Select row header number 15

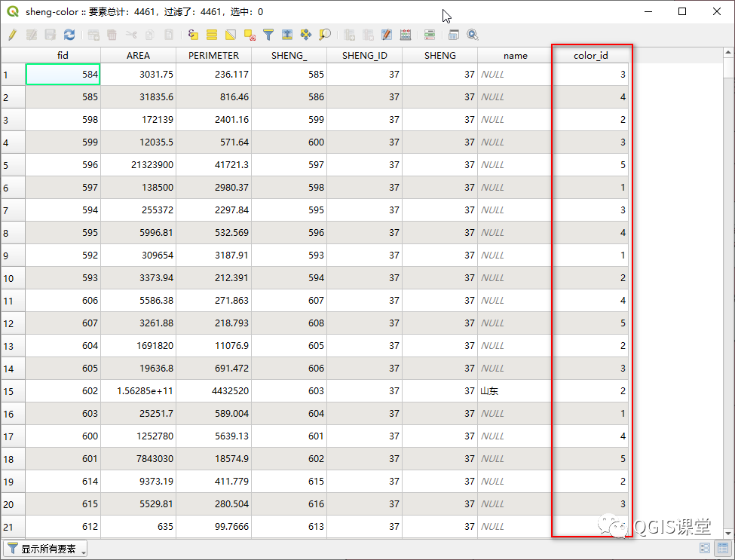pos(13,391)
